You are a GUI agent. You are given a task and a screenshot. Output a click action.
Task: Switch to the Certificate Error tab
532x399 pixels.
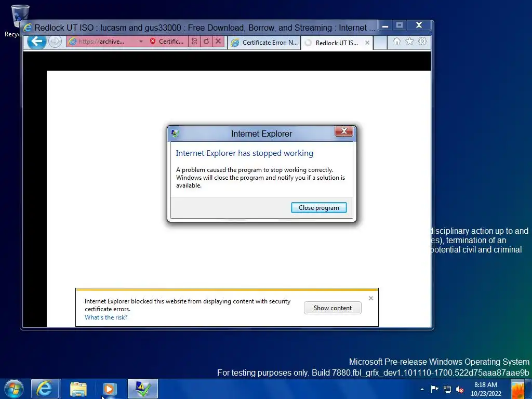(264, 43)
